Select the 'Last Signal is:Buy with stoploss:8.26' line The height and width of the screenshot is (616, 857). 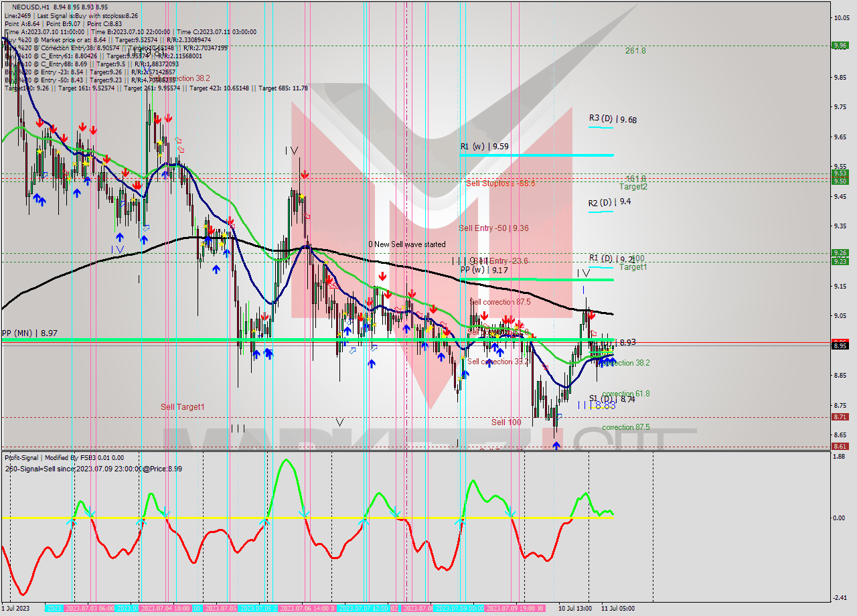[88, 15]
